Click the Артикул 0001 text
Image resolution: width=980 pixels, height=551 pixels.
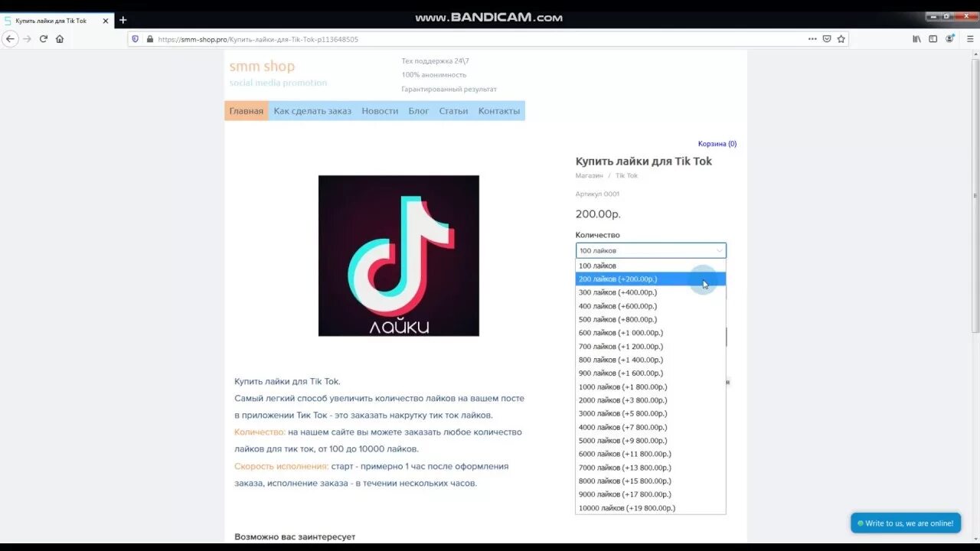597,194
